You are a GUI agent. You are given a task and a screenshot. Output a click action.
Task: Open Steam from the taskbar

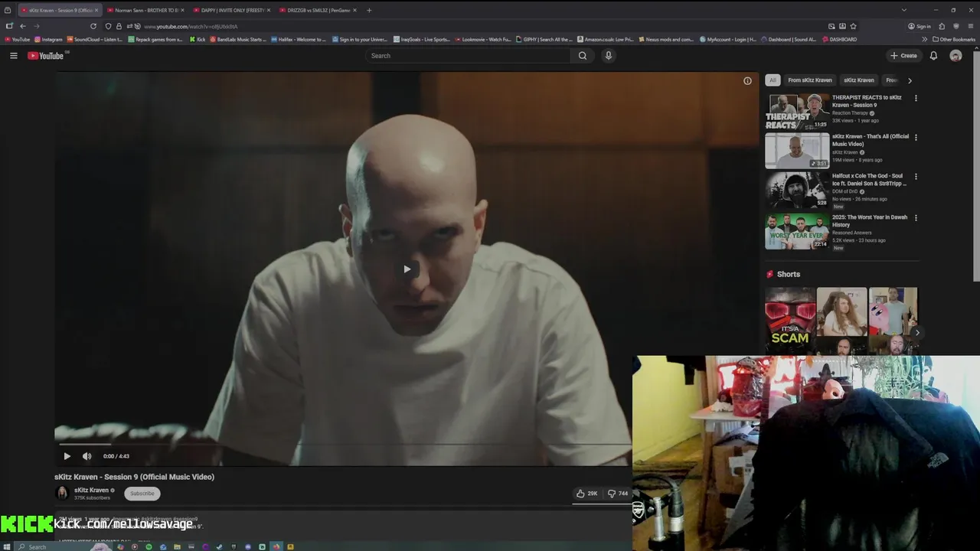point(220,546)
